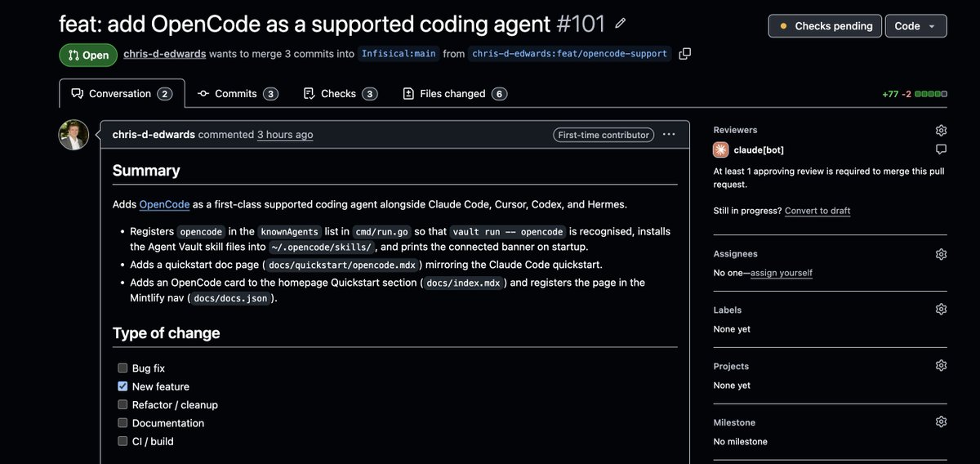Switch to the Conversation tab
The image size is (980, 464).
(122, 94)
